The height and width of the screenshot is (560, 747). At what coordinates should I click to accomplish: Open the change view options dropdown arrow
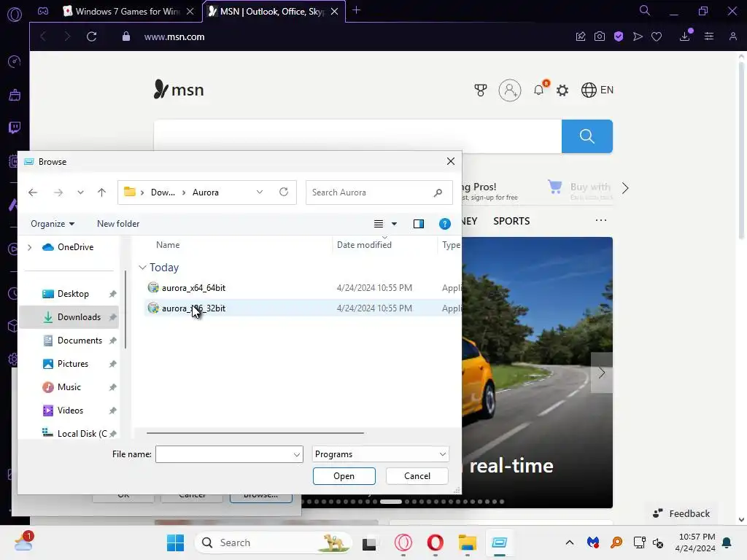point(394,224)
